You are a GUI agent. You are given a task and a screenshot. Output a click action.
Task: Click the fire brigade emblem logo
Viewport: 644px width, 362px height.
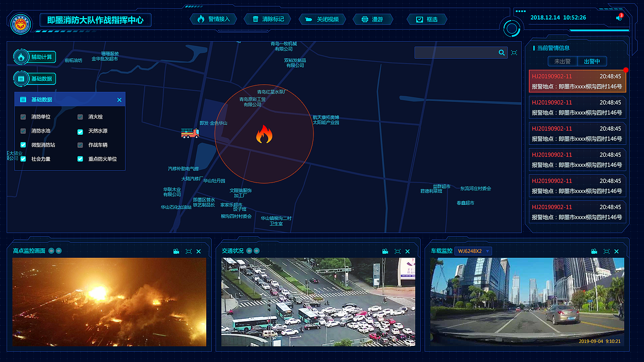tap(21, 23)
